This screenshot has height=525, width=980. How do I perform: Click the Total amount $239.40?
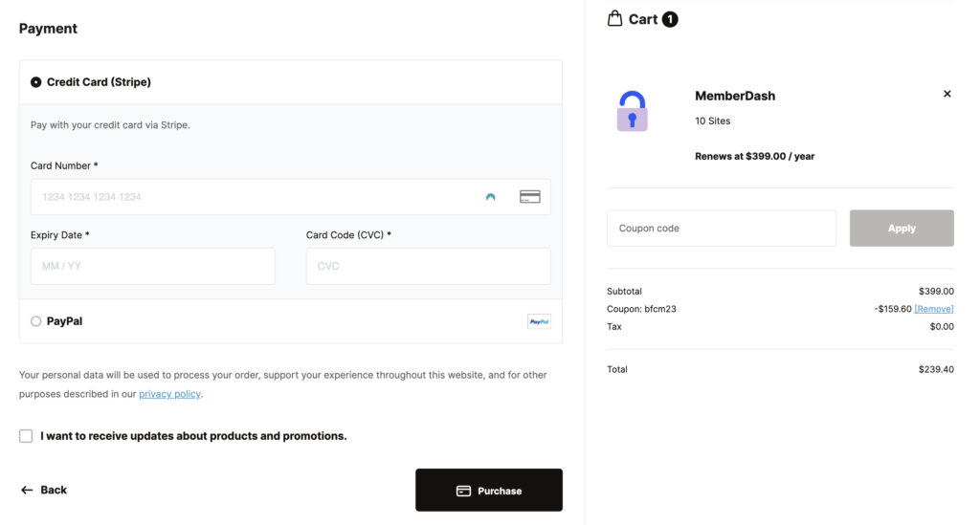click(x=936, y=369)
